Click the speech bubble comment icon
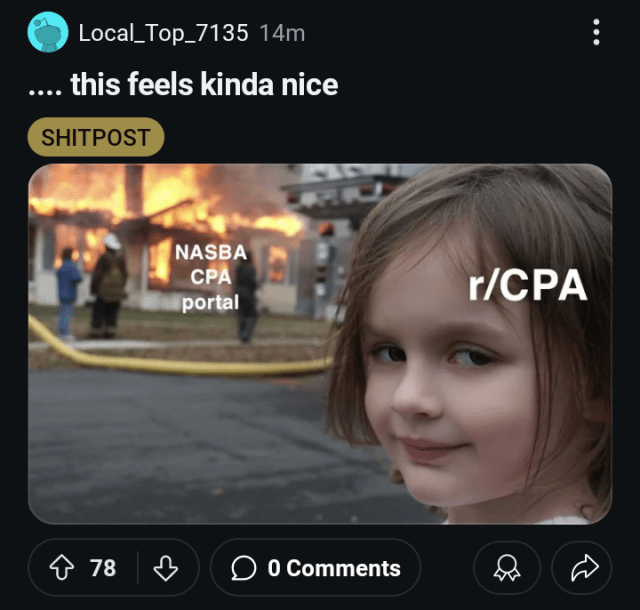This screenshot has height=610, width=640. coord(243,568)
